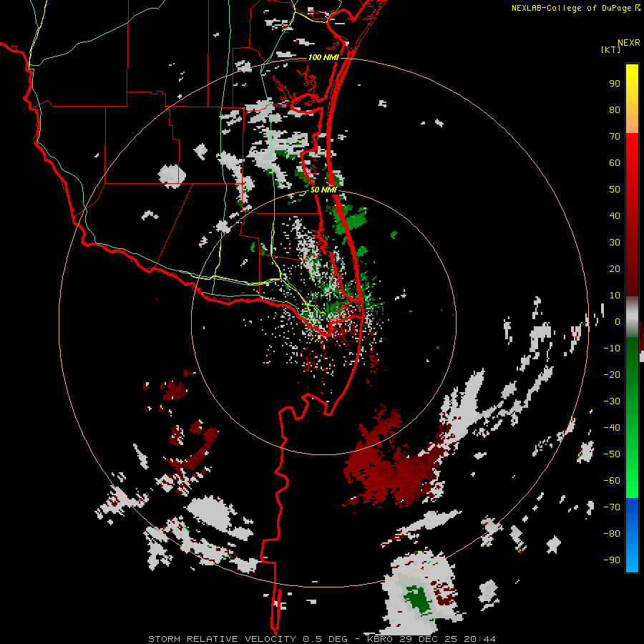Screen dimensions: 644x644
Task: Click the positive 50 scale label
Action: coord(615,190)
